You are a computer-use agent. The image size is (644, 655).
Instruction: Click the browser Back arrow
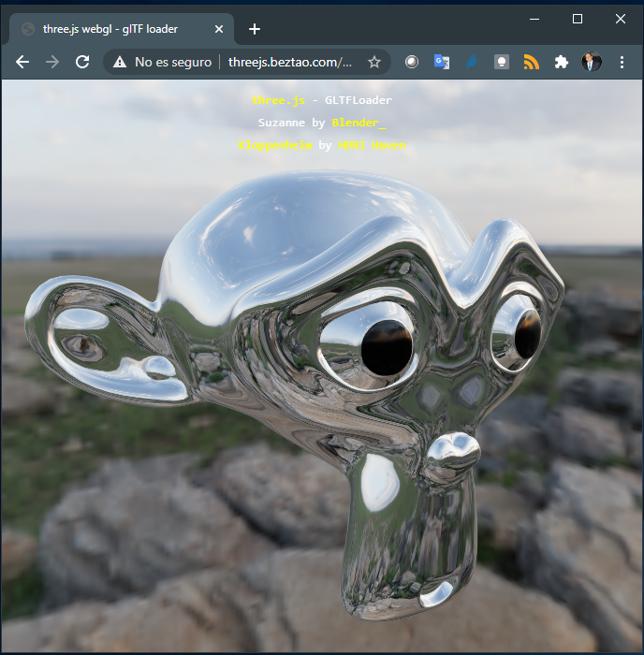(x=22, y=62)
